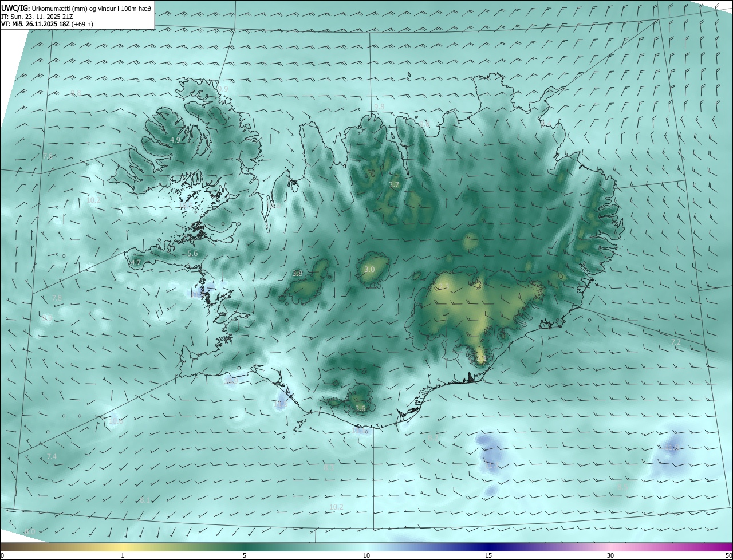Select the 3.0 value on Hofsjökull glacier

(369, 269)
